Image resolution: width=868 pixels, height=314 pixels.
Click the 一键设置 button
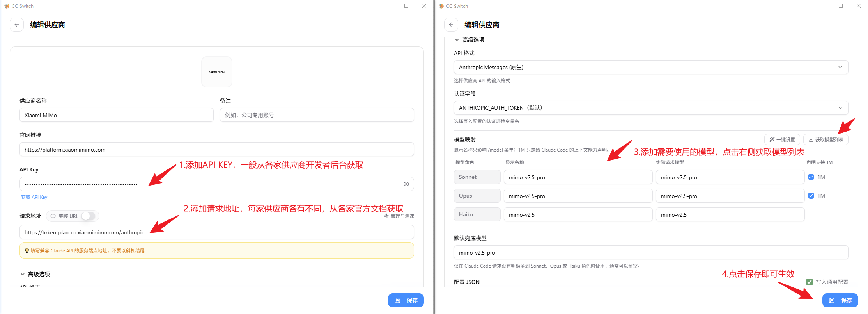coord(782,139)
